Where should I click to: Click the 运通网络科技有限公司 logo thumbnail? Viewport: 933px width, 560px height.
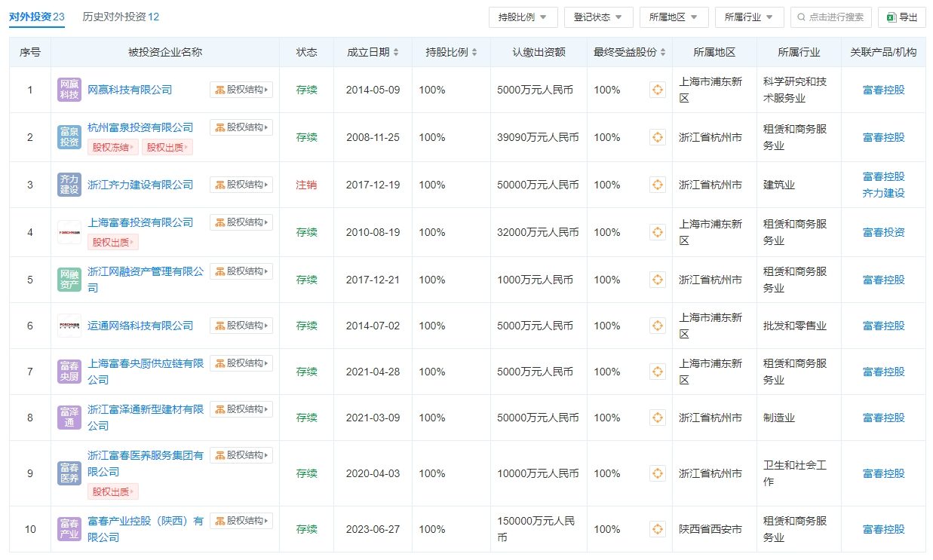pos(69,326)
